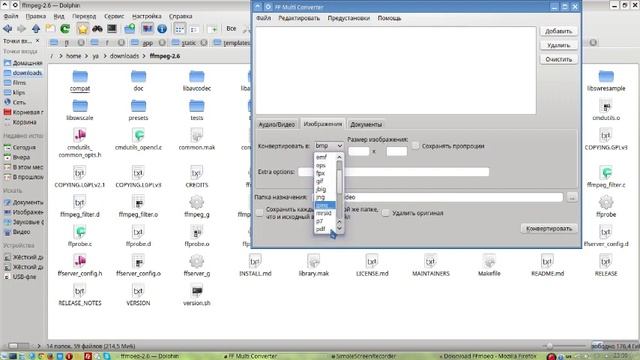This screenshot has width=640, height=360.
Task: Switch to the Аудио/Видео tab
Action: [276, 124]
